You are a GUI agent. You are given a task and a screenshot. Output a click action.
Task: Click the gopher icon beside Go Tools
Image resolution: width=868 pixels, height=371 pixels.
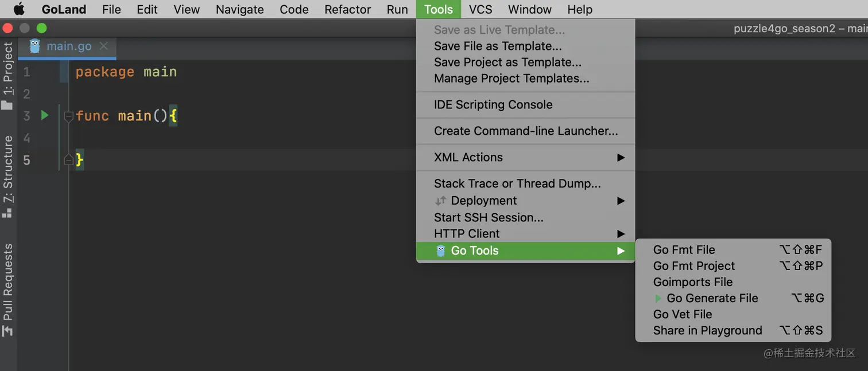click(x=441, y=251)
